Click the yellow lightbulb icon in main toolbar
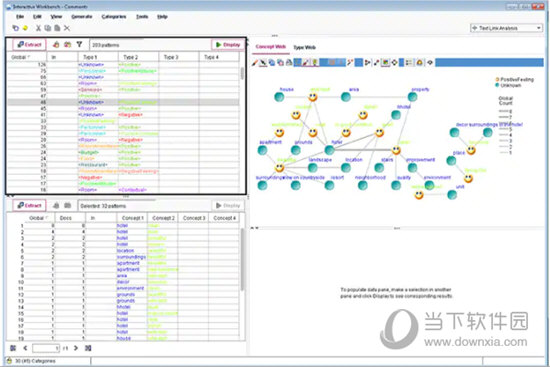This screenshot has width=550, height=367. click(x=25, y=28)
